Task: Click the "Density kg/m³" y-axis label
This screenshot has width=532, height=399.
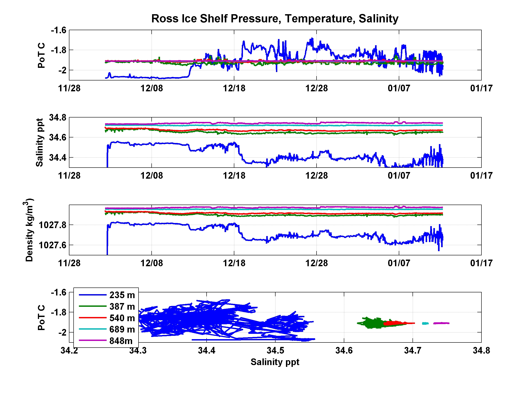Action: 29,230
